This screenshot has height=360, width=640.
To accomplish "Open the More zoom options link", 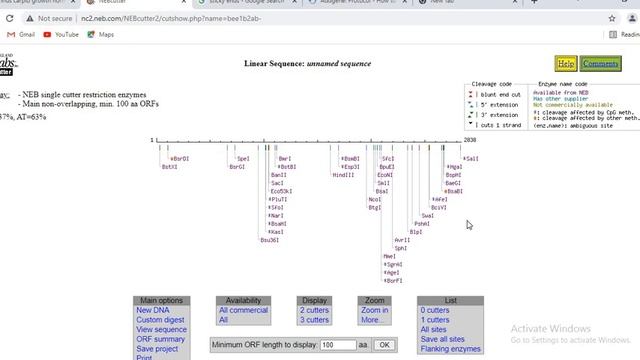I will 371,320.
